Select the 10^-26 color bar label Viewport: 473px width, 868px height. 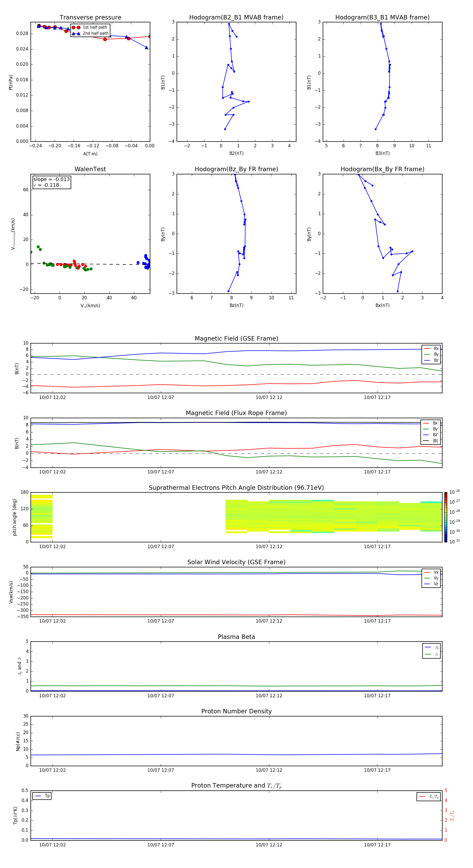tap(454, 492)
